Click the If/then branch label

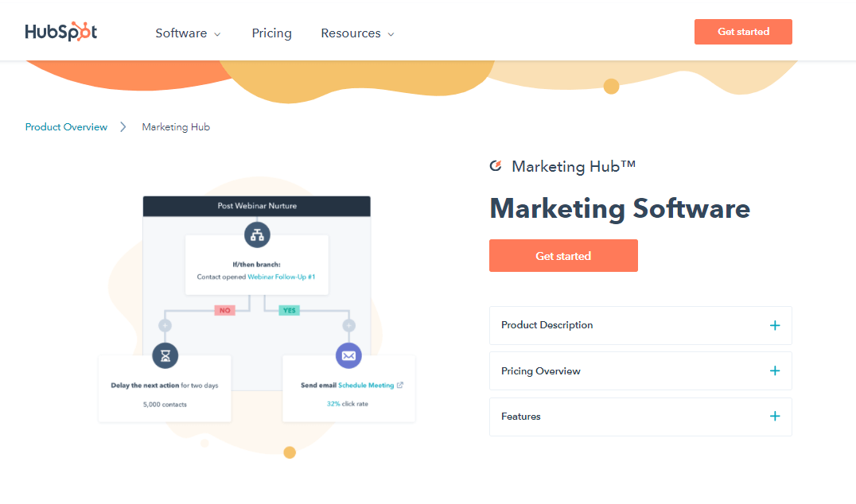click(257, 265)
